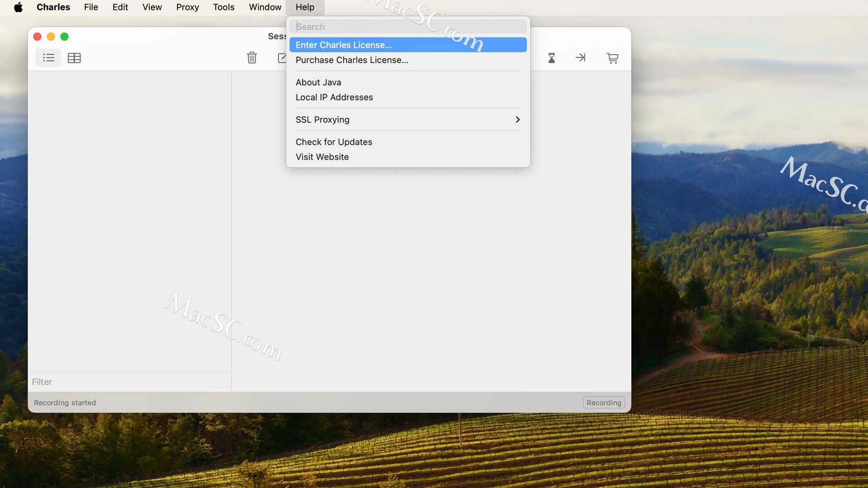Toggle throttling with the hourglass icon
Image resolution: width=868 pixels, height=488 pixels.
(x=552, y=58)
